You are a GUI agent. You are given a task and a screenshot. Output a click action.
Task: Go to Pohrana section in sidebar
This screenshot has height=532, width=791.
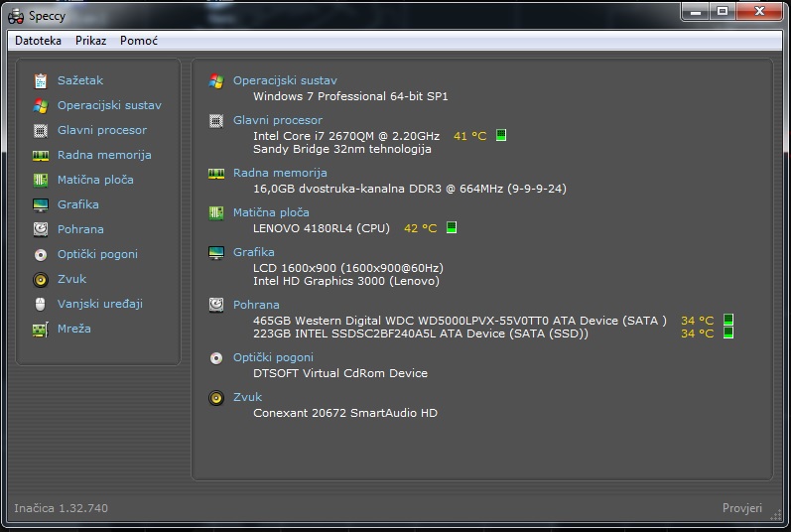[80, 229]
